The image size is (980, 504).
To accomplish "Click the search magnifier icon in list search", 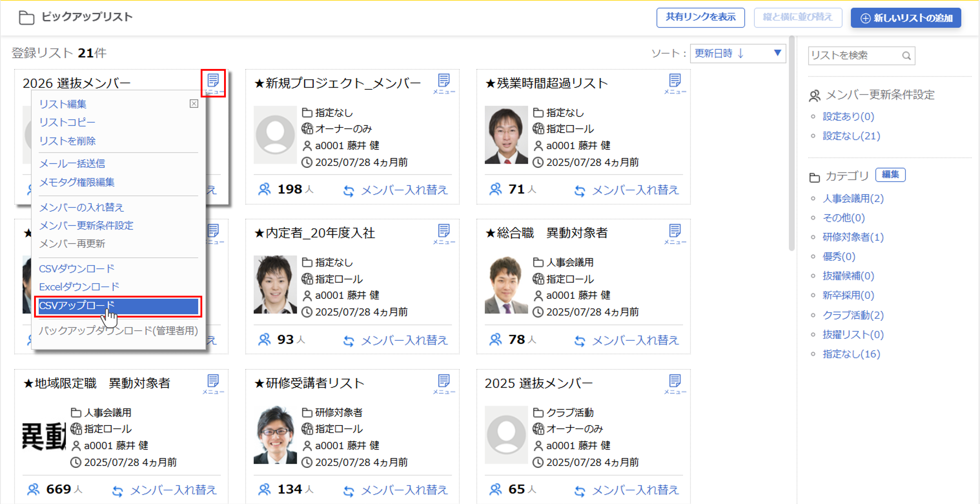I will [906, 56].
